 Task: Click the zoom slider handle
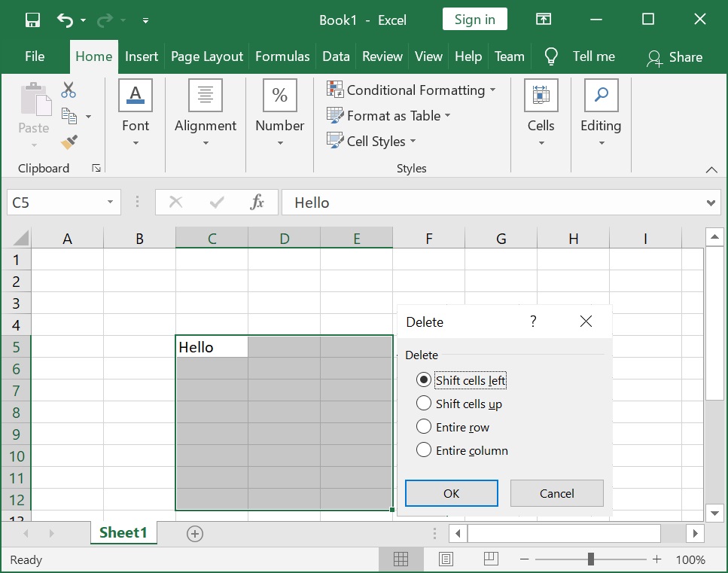point(590,559)
